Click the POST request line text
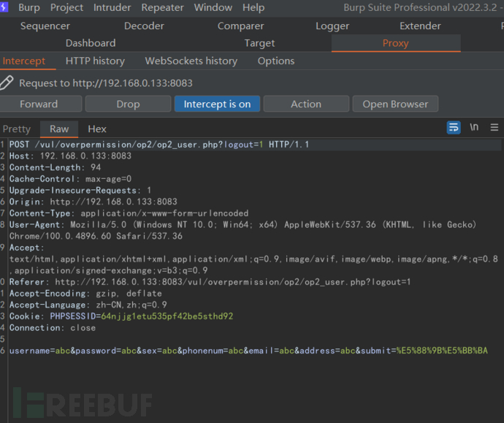Viewport: 504px width, 423px height. 159,145
